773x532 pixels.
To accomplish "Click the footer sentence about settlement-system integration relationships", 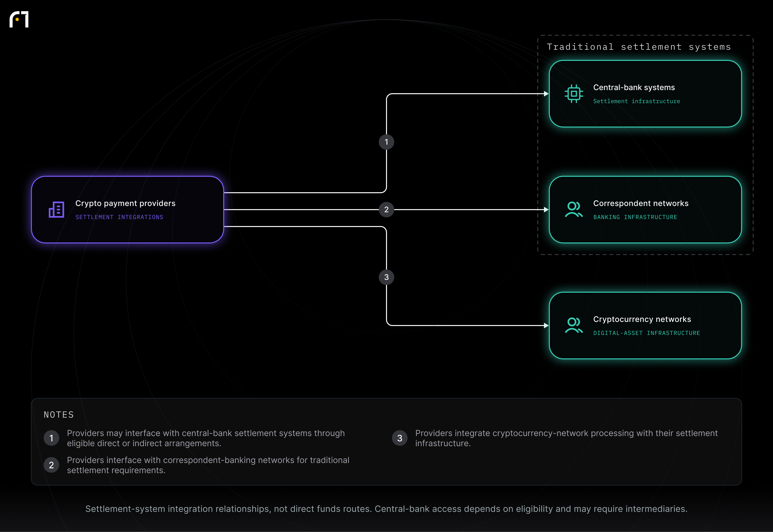I will pos(386,509).
